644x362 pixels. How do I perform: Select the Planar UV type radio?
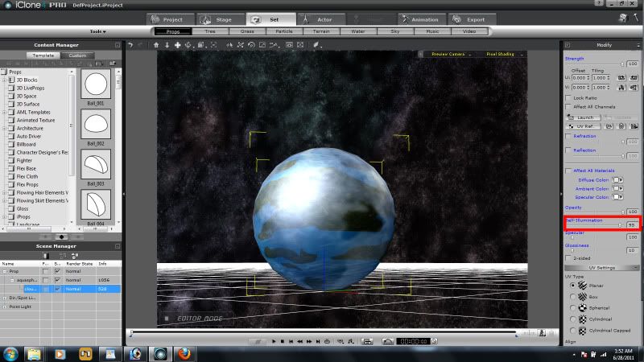[572, 286]
